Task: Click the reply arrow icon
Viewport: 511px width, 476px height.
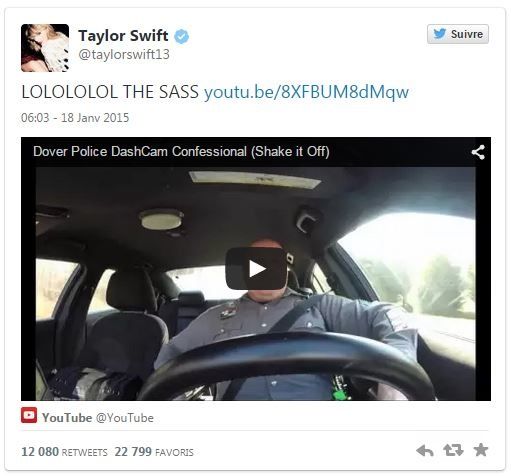Action: (425, 451)
